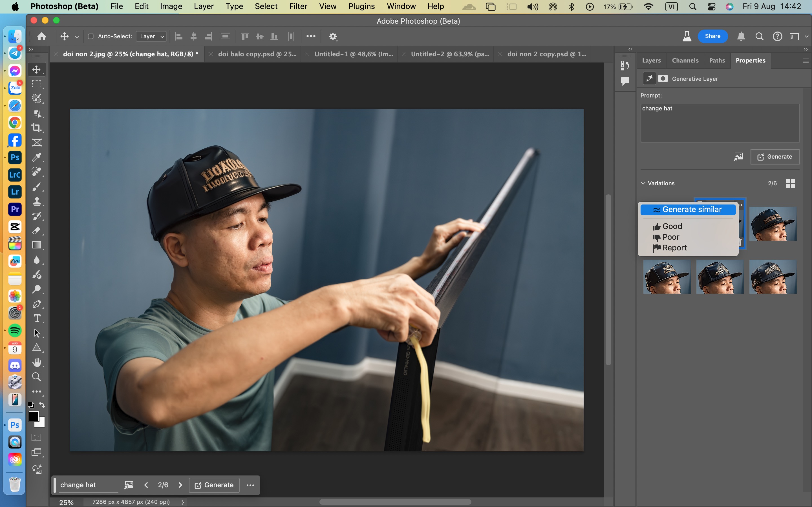The height and width of the screenshot is (507, 812).
Task: Click Generate button to create variations
Action: tap(775, 156)
